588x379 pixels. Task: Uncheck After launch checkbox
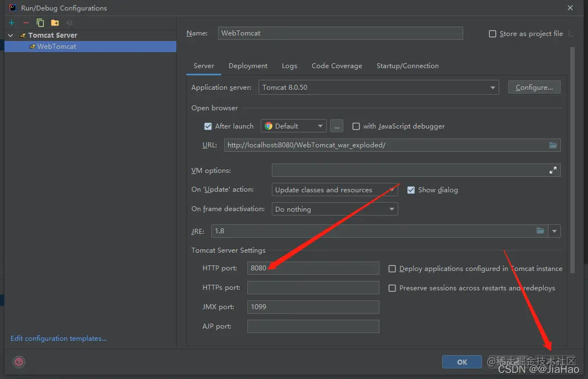click(208, 126)
